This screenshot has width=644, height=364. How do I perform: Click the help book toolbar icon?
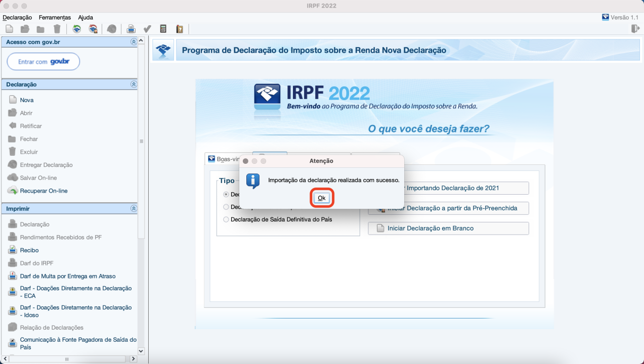(x=179, y=29)
